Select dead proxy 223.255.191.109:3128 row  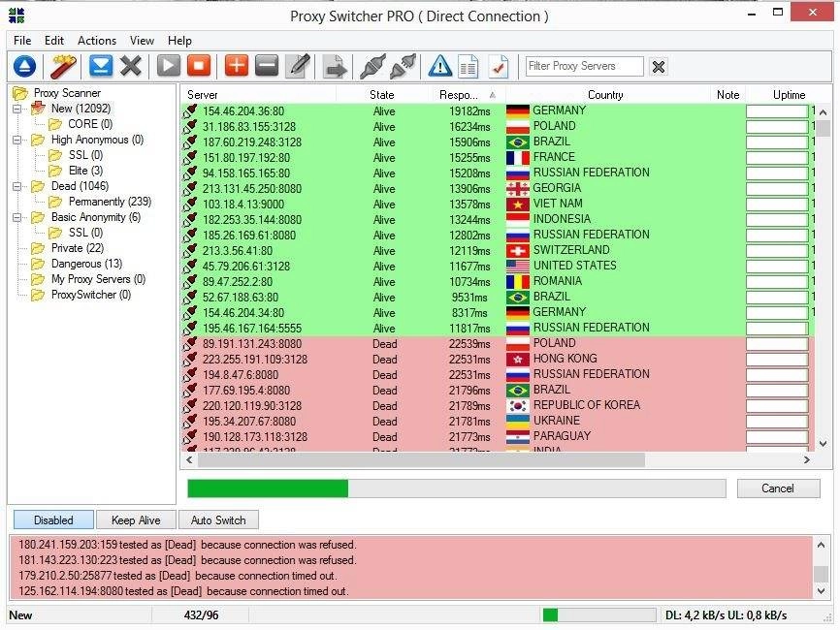coord(499,360)
